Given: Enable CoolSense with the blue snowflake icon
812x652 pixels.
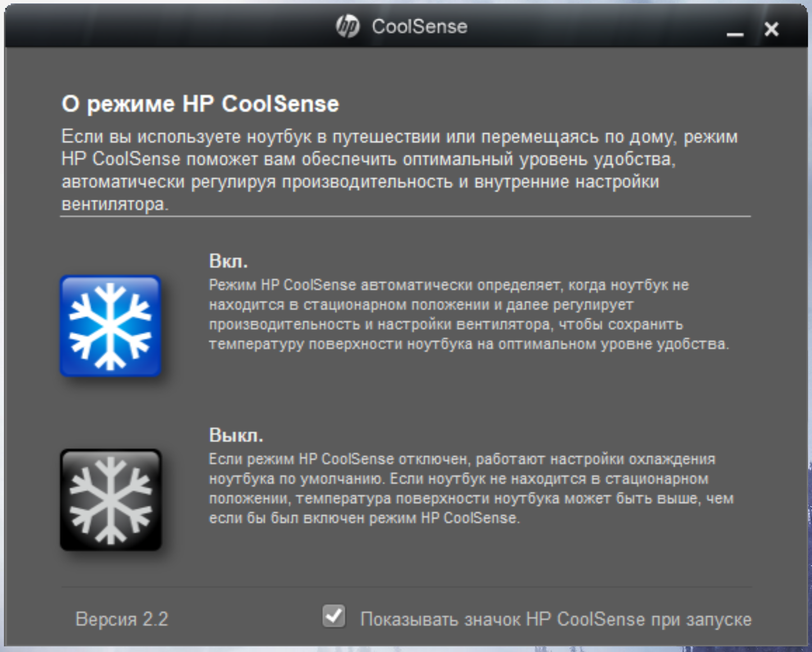Looking at the screenshot, I should (111, 326).
